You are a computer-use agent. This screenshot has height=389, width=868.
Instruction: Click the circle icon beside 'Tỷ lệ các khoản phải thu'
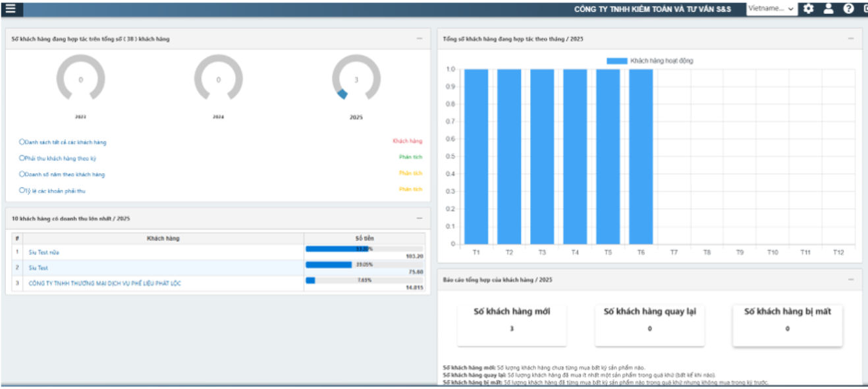coord(22,191)
